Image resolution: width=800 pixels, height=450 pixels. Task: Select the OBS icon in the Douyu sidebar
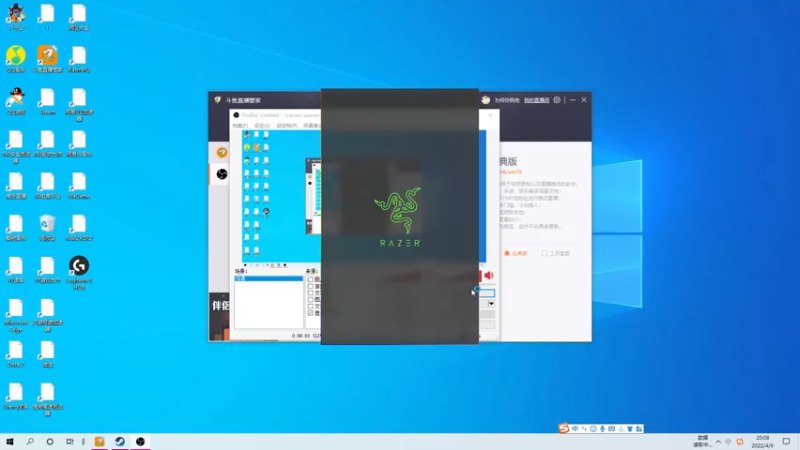point(221,174)
